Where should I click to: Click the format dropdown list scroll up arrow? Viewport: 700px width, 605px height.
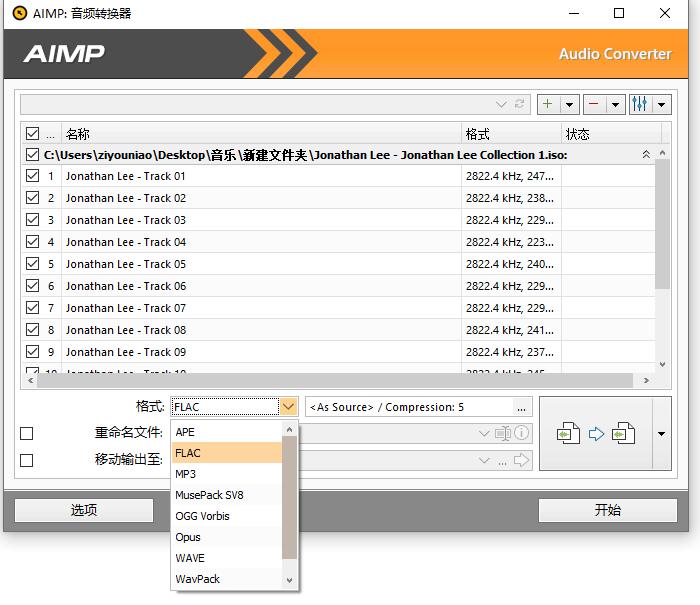point(289,430)
